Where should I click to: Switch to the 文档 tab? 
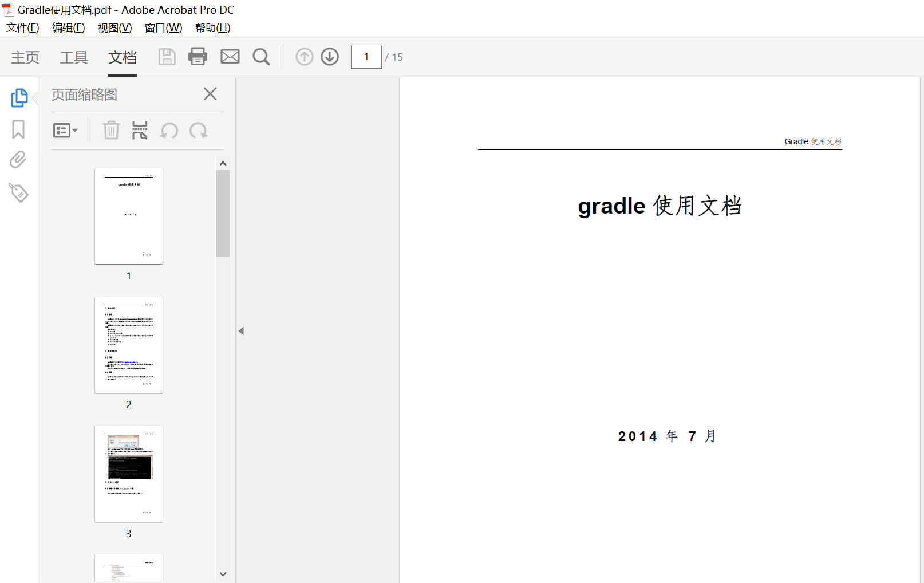[x=123, y=57]
